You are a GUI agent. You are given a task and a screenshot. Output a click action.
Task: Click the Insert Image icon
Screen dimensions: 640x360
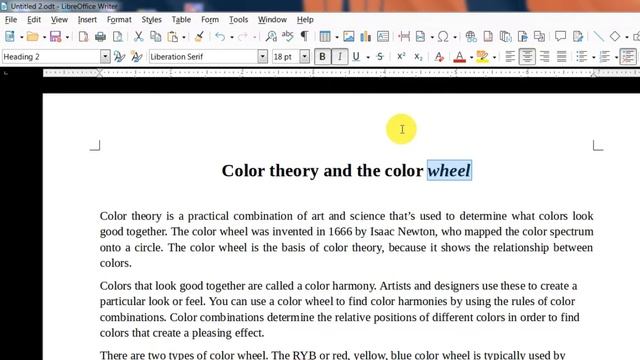pyautogui.click(x=349, y=37)
